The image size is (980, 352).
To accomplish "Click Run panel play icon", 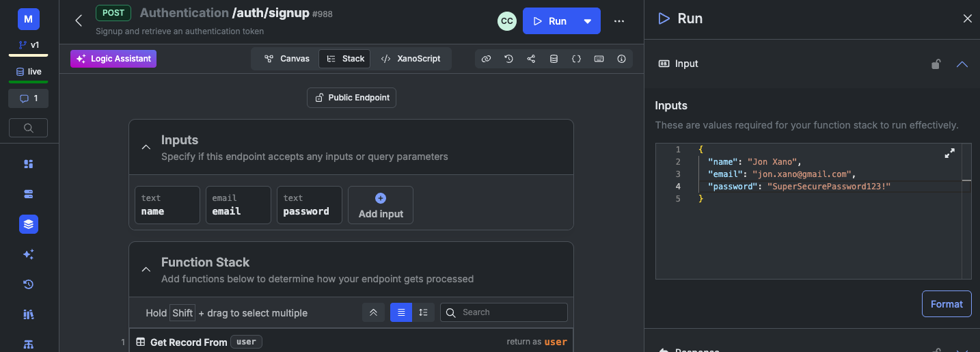I will [663, 19].
